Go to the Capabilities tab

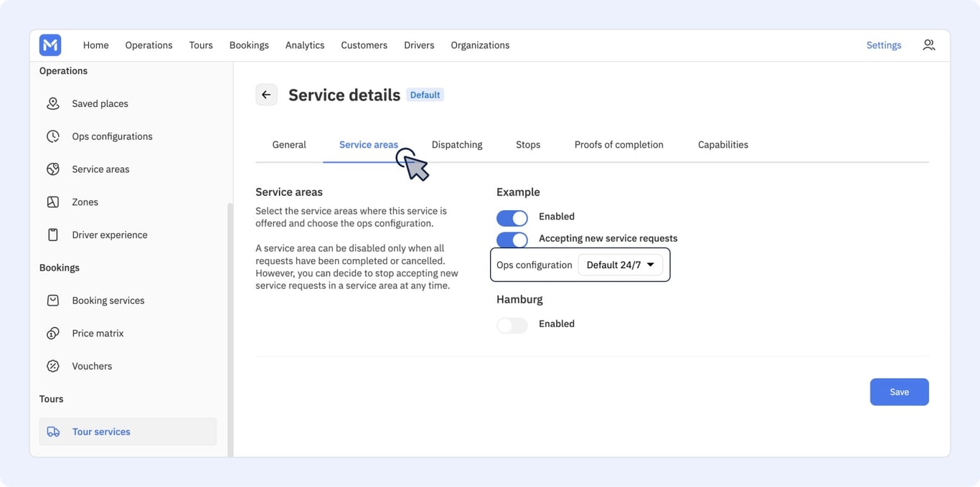(x=723, y=145)
